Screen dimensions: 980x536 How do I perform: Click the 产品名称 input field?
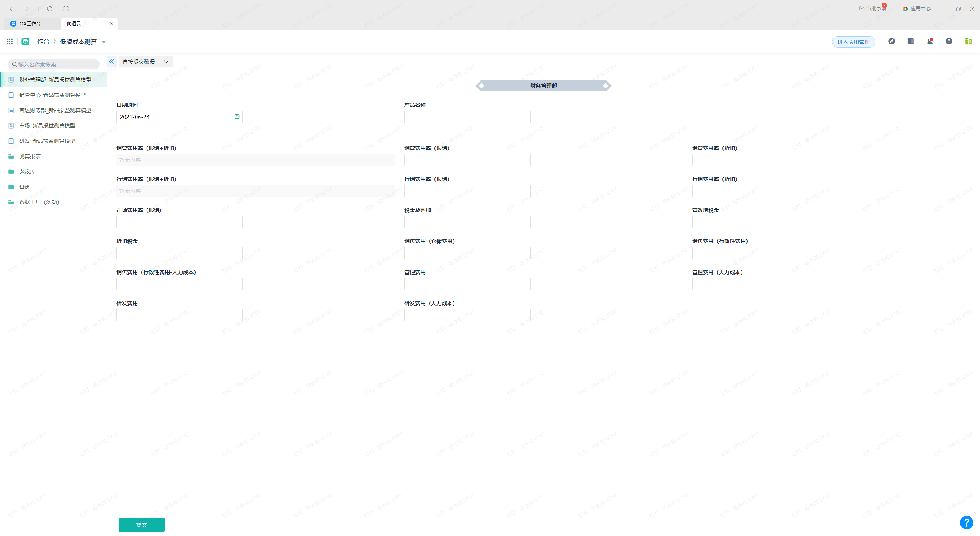tap(467, 117)
